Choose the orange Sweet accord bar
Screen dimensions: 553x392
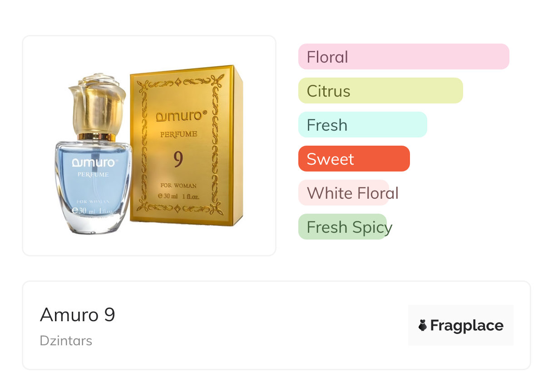point(354,159)
